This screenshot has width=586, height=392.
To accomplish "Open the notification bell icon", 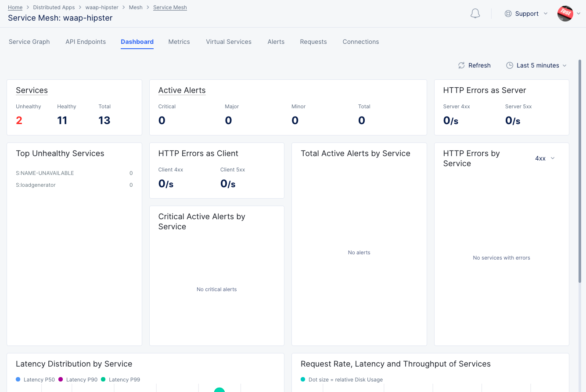I will 475,13.
